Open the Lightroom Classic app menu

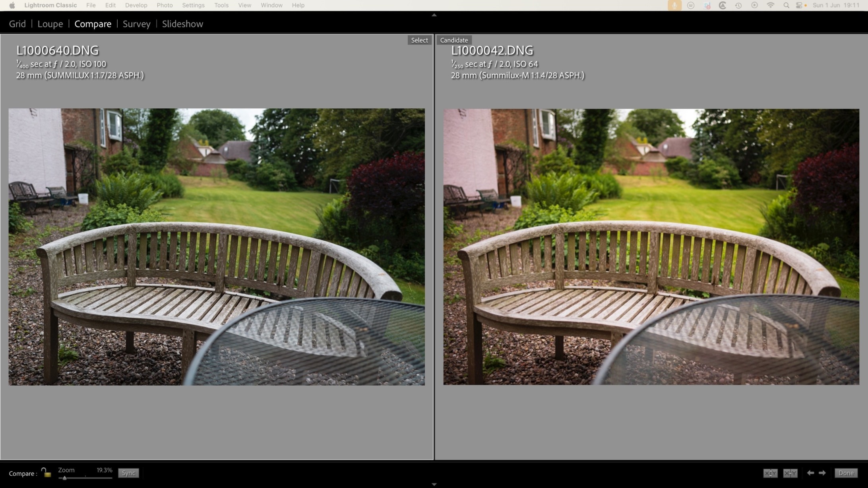50,5
